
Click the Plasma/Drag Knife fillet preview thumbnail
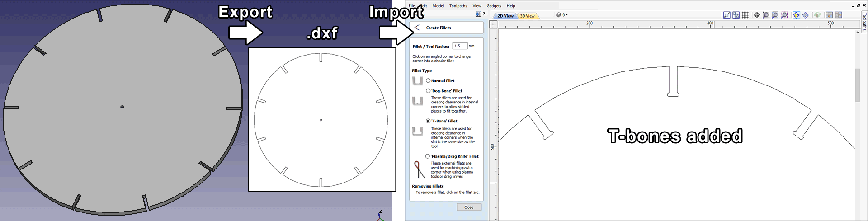pyautogui.click(x=419, y=169)
